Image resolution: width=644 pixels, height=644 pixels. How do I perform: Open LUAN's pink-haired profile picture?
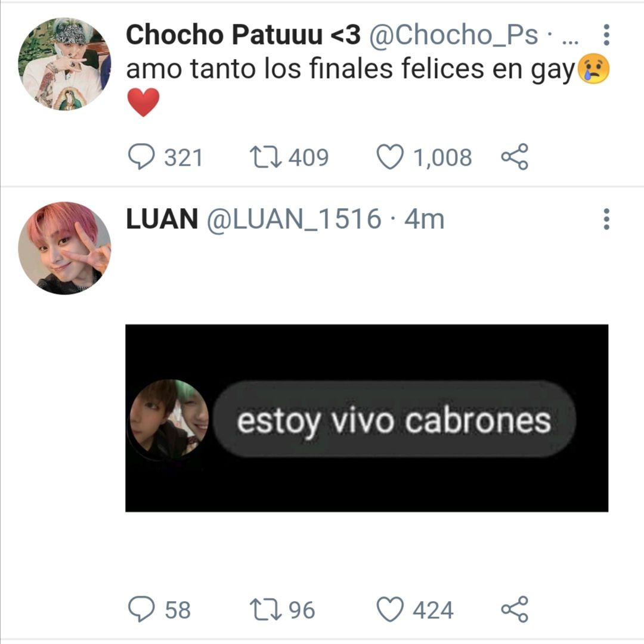[x=64, y=248]
